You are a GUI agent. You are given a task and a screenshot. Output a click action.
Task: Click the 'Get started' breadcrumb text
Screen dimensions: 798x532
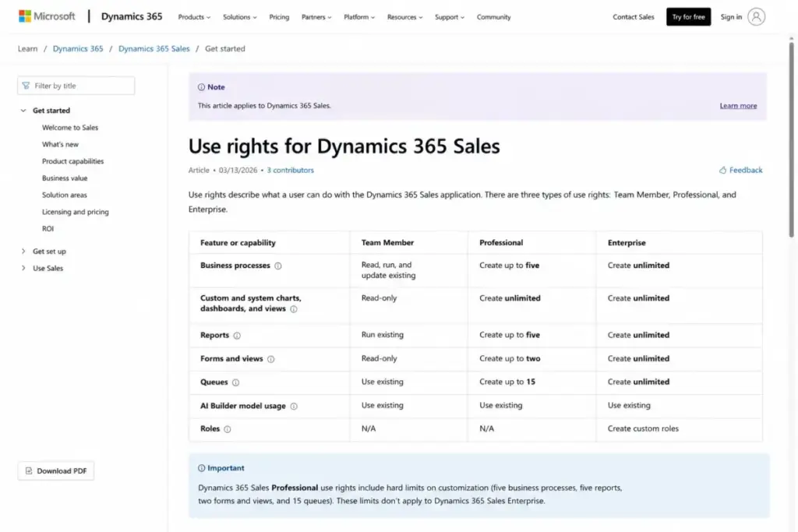click(x=225, y=48)
